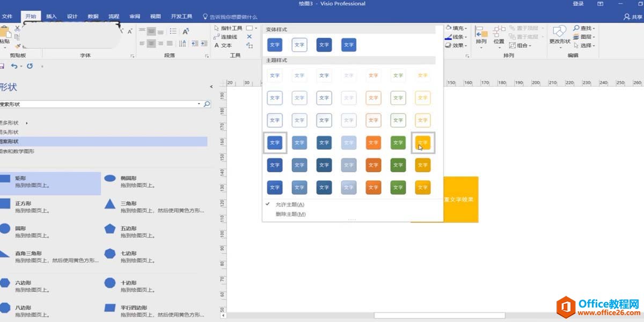644x322 pixels.
Task: Switch to the 设计 ribbon tab
Action: 72,16
